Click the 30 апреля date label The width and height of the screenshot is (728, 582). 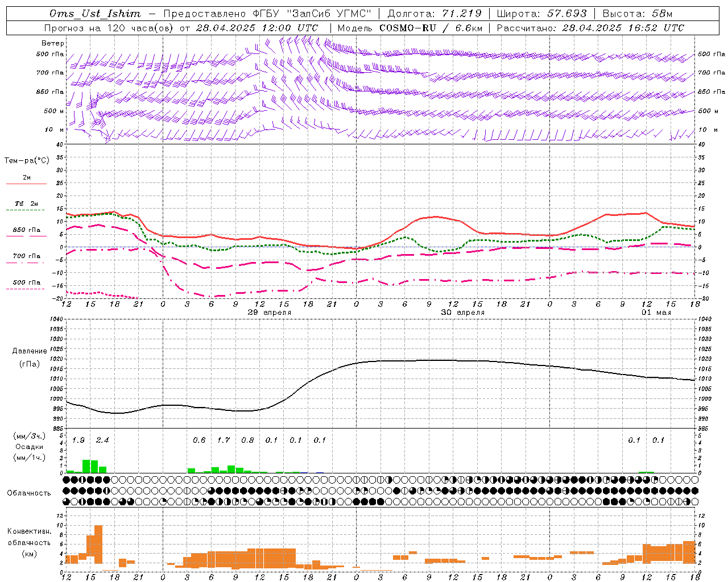[463, 313]
